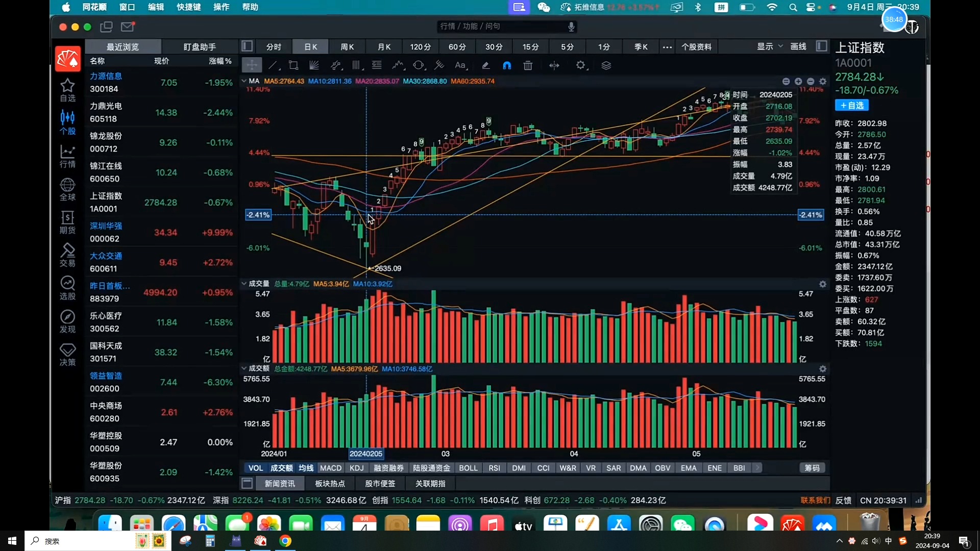Open 行情 market section in sidebar
This screenshot has width=980, height=551.
point(67,156)
